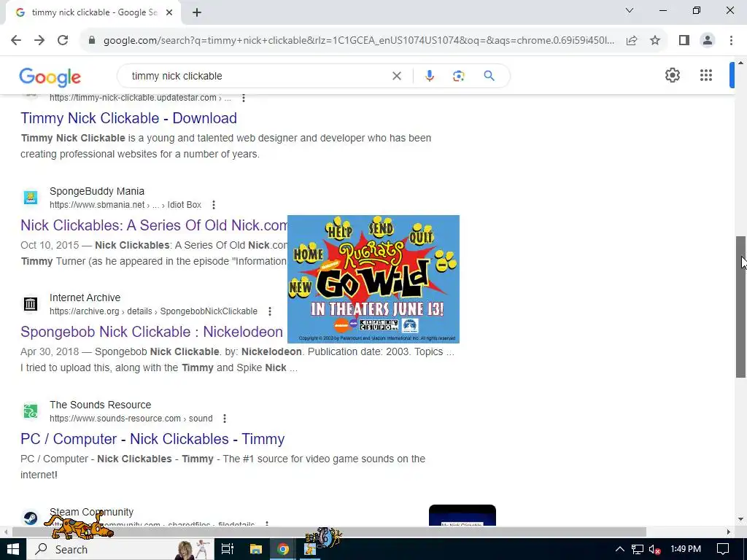Click HELP paw on Rugrats popup
The image size is (747, 560).
pyautogui.click(x=338, y=230)
